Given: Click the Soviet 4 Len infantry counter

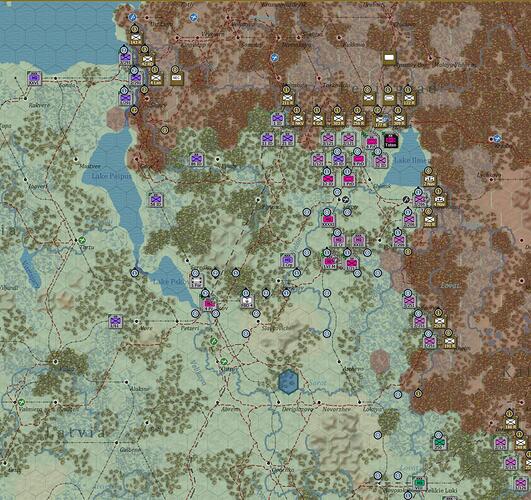Looking at the screenshot, I should point(156,79).
